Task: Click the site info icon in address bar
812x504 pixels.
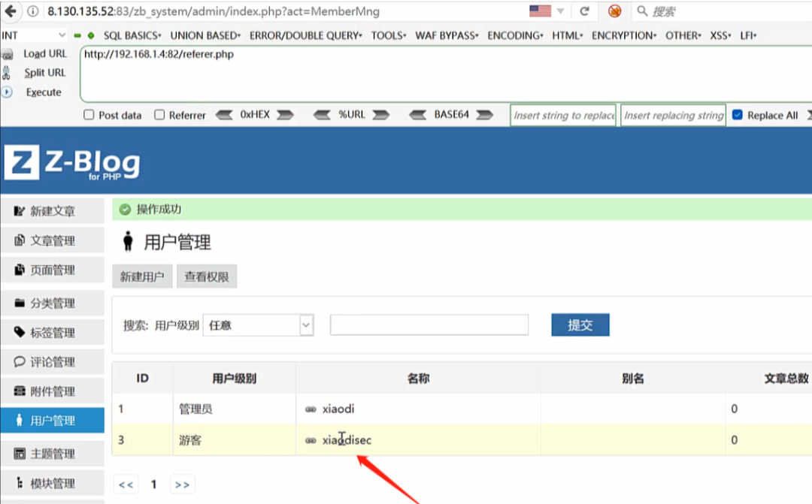Action: (32, 11)
